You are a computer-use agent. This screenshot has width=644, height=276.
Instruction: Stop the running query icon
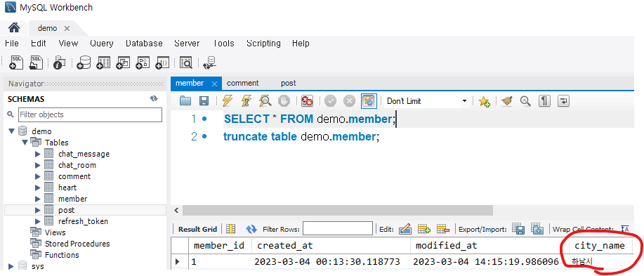pos(284,100)
